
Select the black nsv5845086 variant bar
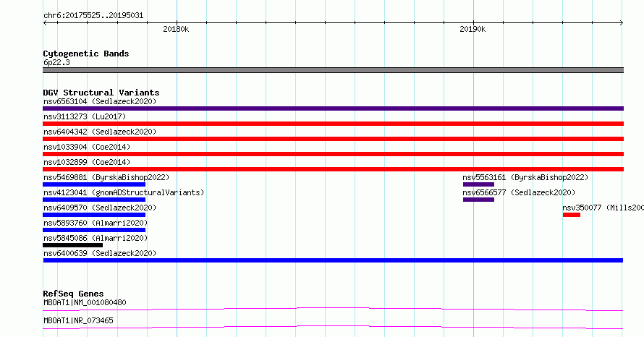pos(72,245)
